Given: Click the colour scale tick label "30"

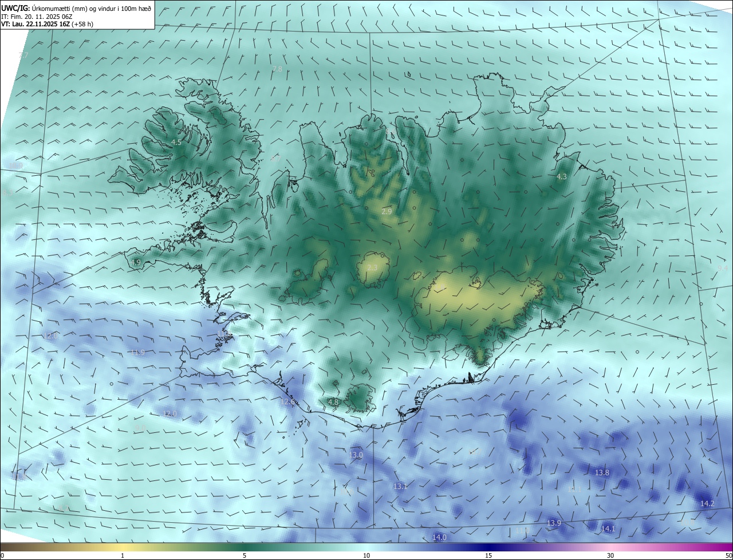Looking at the screenshot, I should pos(610,555).
